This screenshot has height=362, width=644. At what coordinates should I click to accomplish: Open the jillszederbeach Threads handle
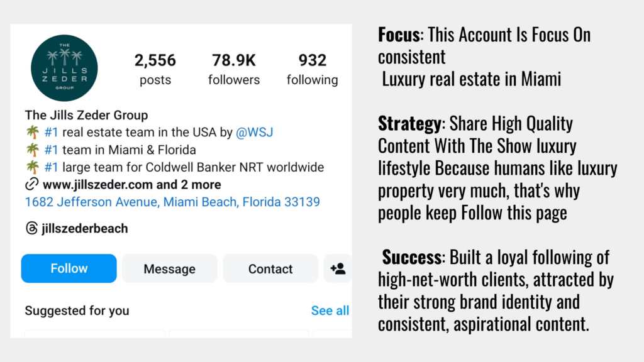(84, 228)
